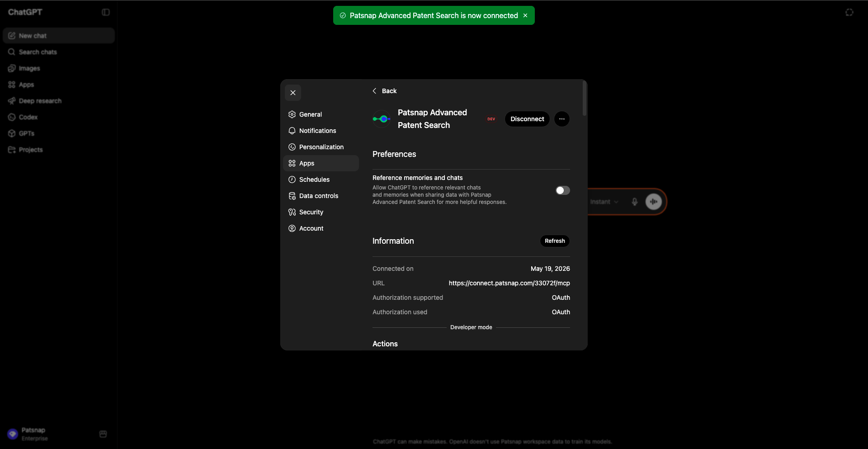
Task: Click the ChatGPT logo text
Action: (25, 12)
